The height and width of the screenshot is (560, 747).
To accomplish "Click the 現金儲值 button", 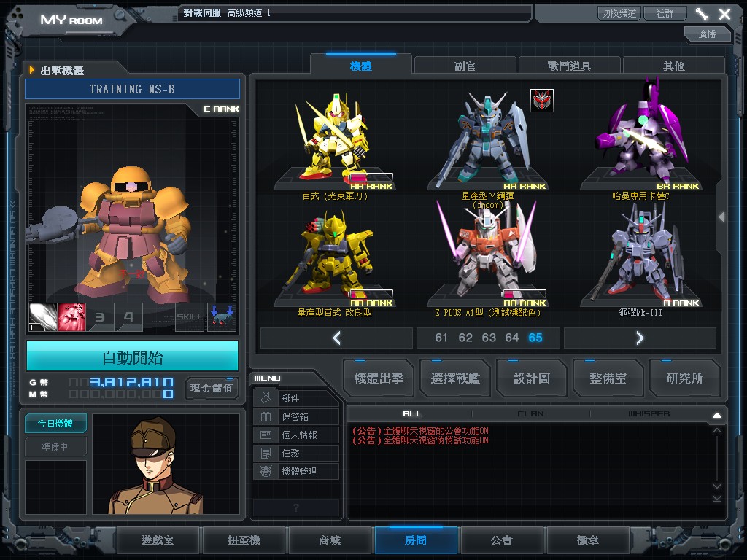I will pos(212,388).
